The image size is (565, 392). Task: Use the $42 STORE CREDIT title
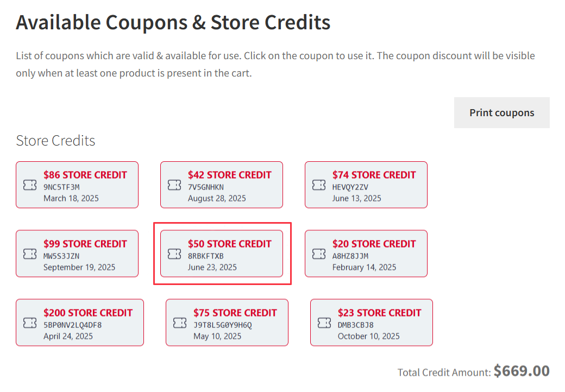[230, 175]
